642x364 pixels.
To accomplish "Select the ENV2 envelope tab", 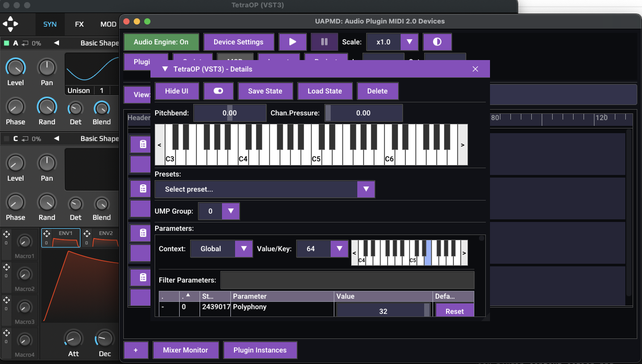I will (x=101, y=238).
